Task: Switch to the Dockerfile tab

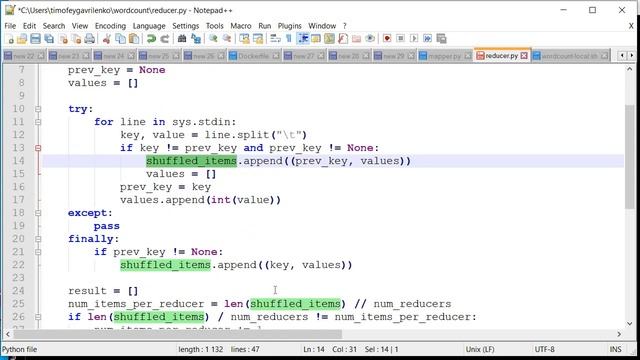Action: (x=254, y=56)
